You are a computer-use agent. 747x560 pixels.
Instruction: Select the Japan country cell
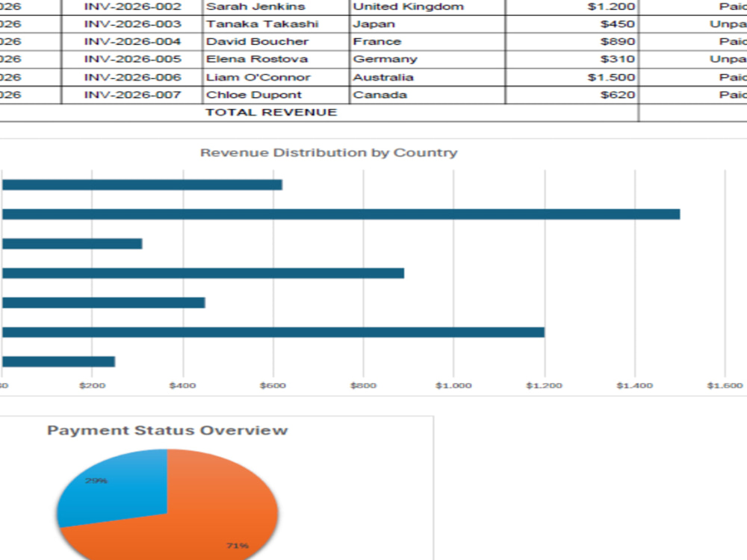pos(427,24)
